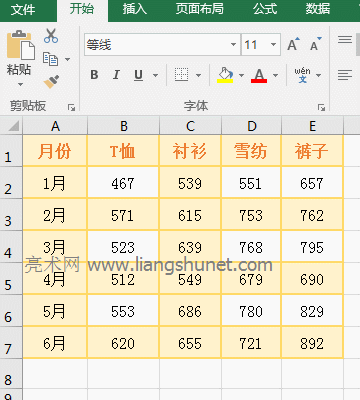Image resolution: width=360 pixels, height=400 pixels.
Task: Select column B header
Action: [124, 126]
